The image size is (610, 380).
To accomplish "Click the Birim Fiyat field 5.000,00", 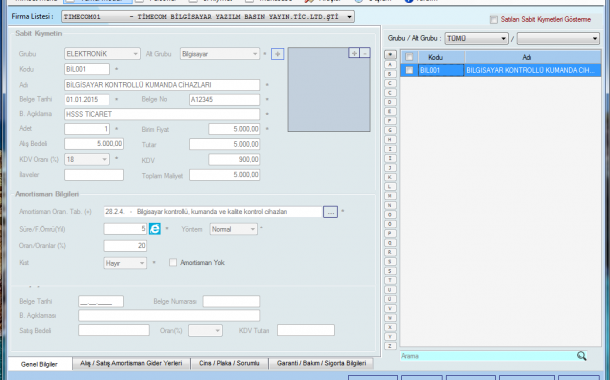I will click(x=234, y=129).
